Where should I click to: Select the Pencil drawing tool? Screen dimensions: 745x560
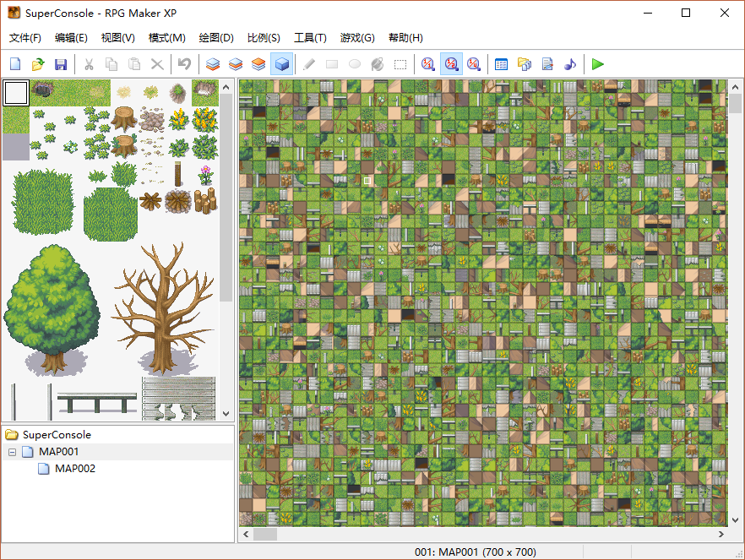click(309, 64)
